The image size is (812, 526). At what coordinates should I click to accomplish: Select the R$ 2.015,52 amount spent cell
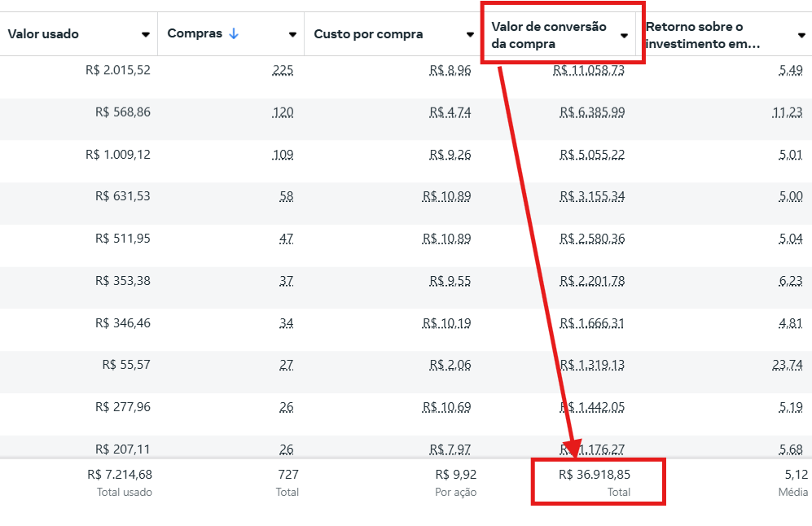[118, 70]
